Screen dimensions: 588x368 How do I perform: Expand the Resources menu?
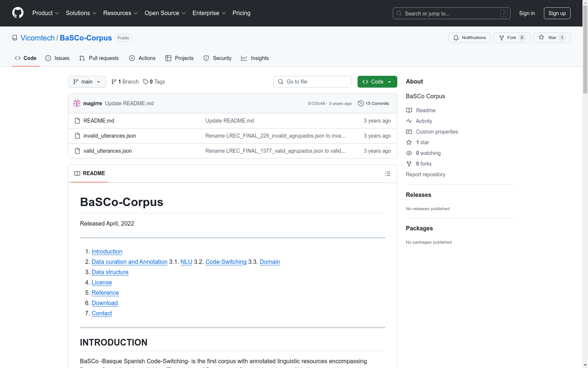click(121, 13)
